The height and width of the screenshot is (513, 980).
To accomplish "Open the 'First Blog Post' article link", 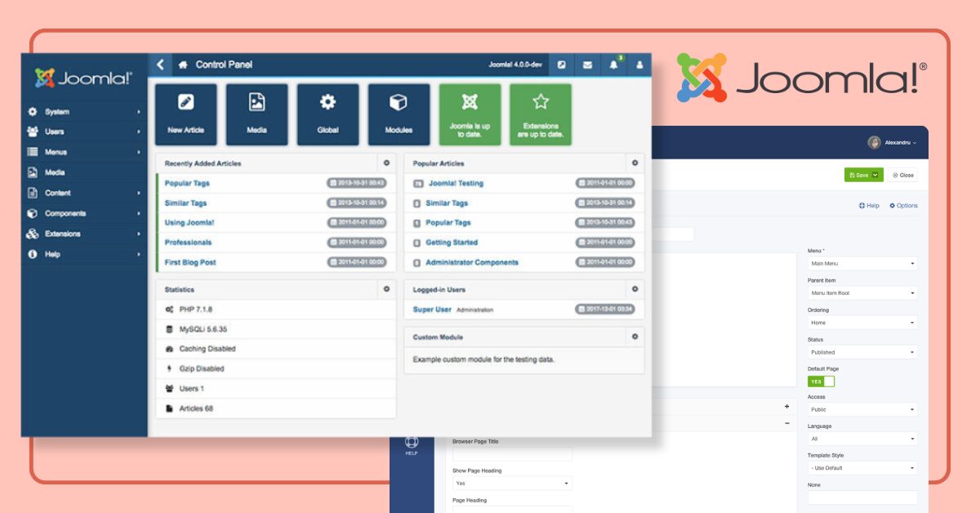I will coord(190,262).
